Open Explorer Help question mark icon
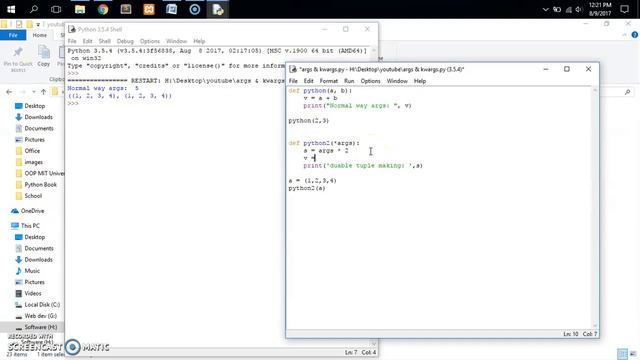640x360 pixels. (635, 35)
